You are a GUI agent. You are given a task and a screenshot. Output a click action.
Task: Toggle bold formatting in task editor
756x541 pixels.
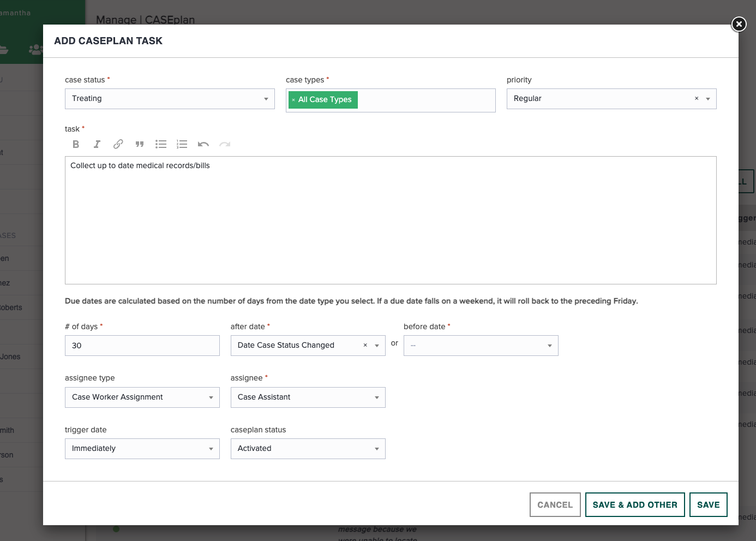click(76, 144)
